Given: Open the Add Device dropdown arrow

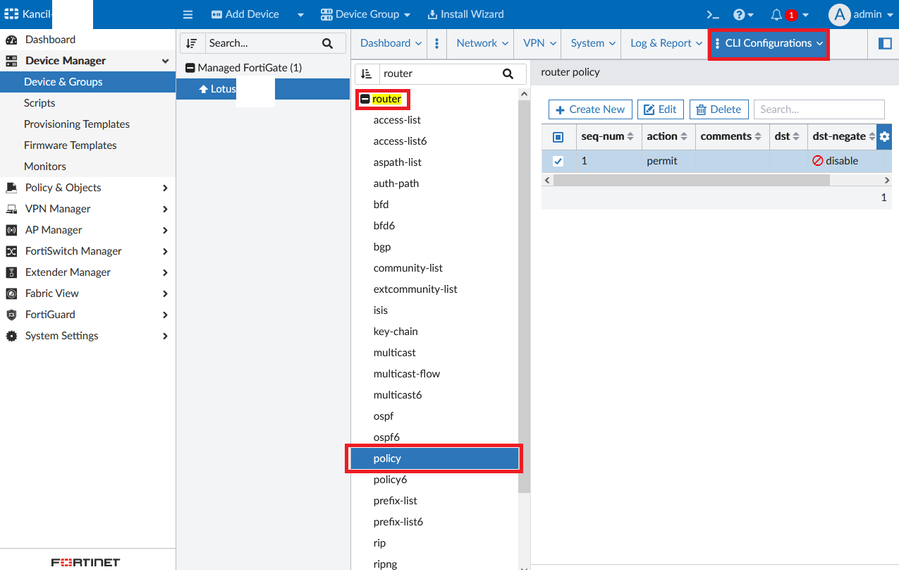Looking at the screenshot, I should 300,15.
